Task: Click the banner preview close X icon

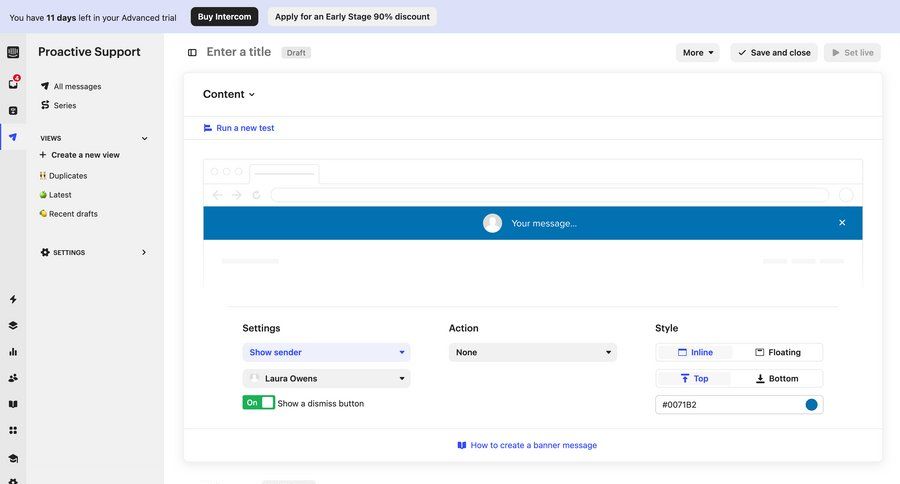Action: (842, 223)
